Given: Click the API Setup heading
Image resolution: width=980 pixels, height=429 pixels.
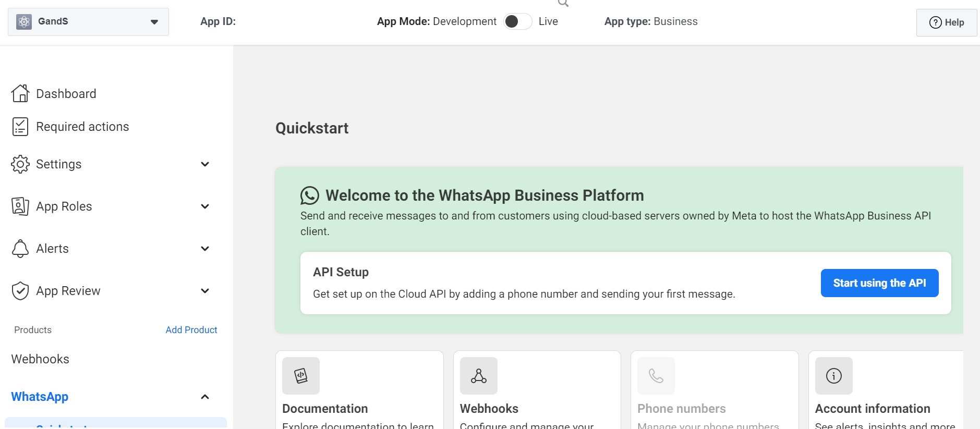Looking at the screenshot, I should point(341,272).
